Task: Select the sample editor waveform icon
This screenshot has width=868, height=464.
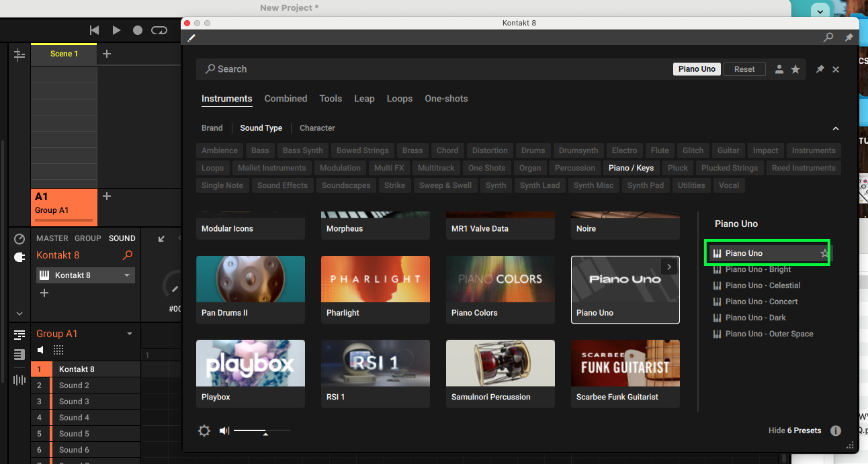Action: pos(19,380)
